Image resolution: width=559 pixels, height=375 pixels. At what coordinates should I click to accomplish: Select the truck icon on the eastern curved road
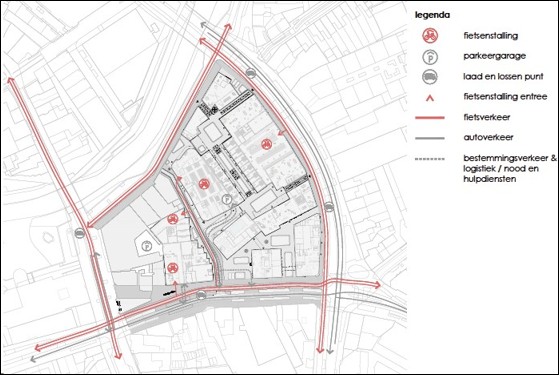(329, 206)
